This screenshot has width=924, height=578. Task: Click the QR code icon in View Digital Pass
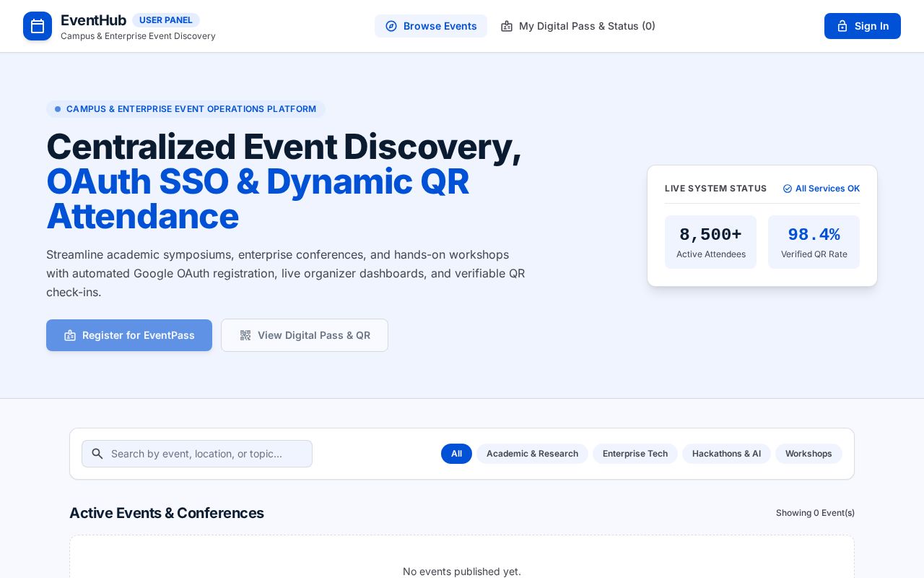coord(245,335)
